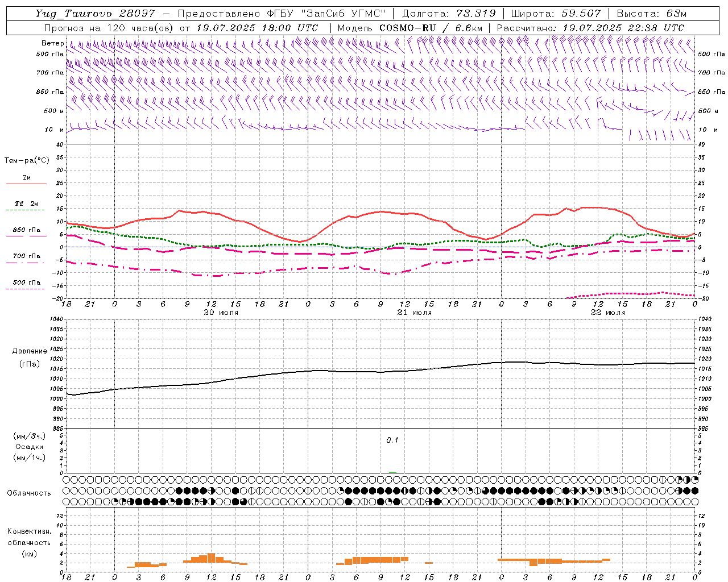
Task: Click the solid red 2м legend line sample
Action: [x=26, y=184]
